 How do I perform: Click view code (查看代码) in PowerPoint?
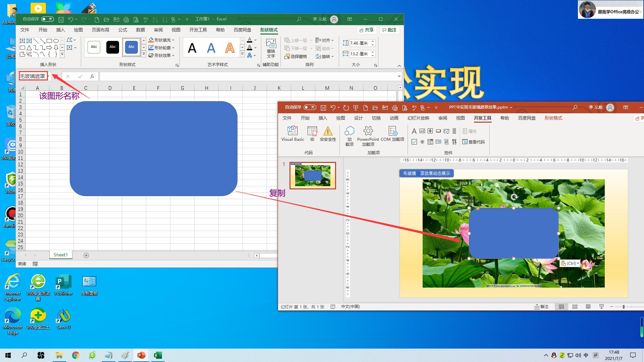473,142
